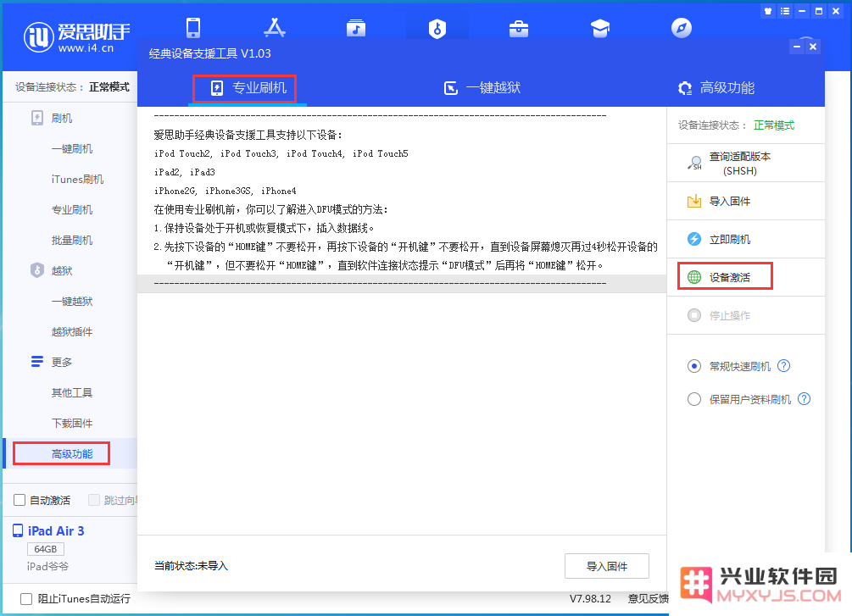Viewport: 852px width, 616px height.
Task: Select 高级功能 in sidebar
Action: click(x=72, y=453)
